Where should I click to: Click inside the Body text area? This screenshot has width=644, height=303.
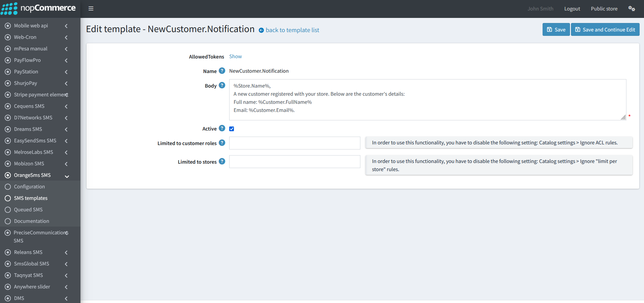tap(428, 100)
